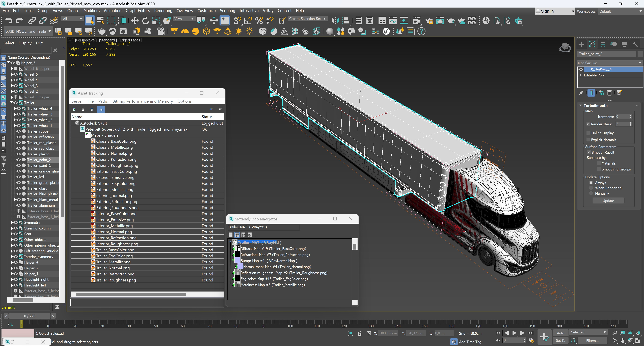
Task: Activate the Select and Move tool
Action: (x=135, y=20)
